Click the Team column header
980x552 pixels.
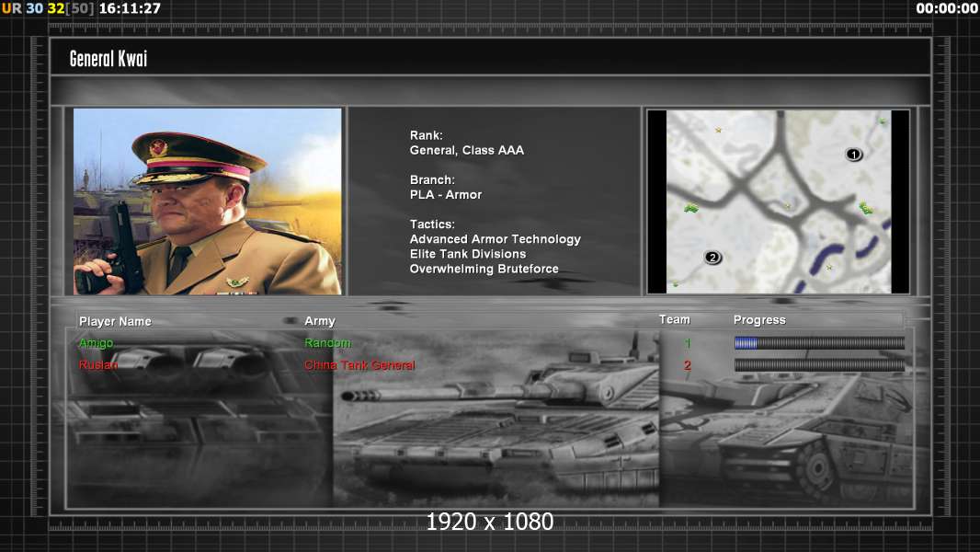tap(675, 319)
